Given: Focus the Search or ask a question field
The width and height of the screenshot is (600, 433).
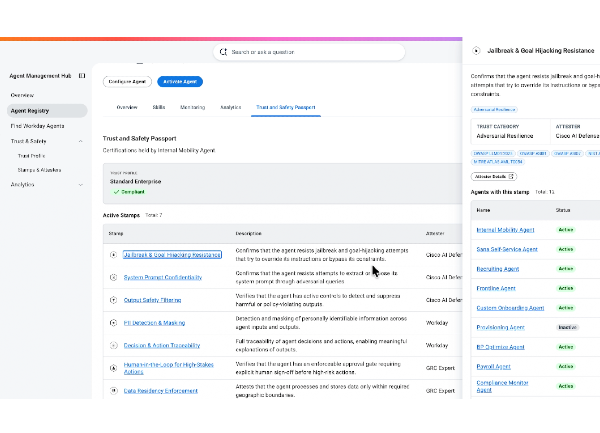Looking at the screenshot, I should tap(309, 52).
